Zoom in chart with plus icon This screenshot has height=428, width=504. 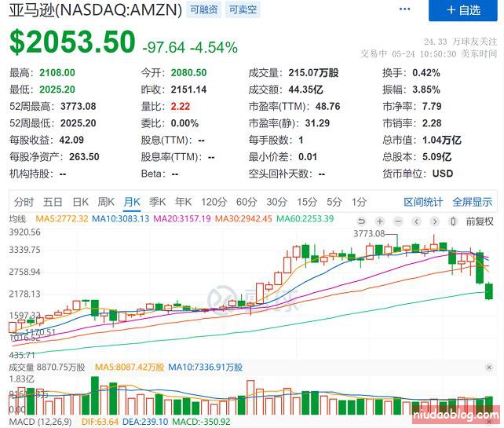click(x=380, y=221)
